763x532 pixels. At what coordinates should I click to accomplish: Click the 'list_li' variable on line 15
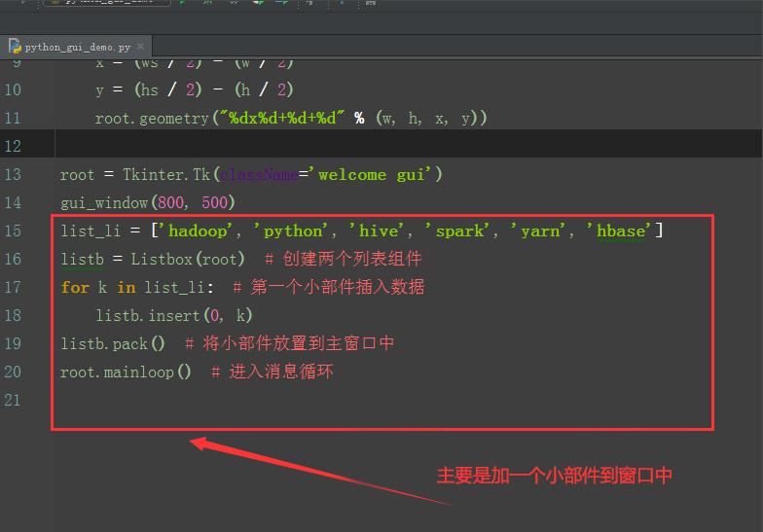pos(91,231)
